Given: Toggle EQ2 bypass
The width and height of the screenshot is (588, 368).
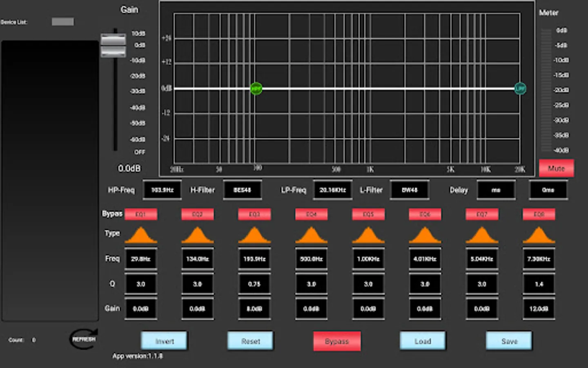Looking at the screenshot, I should point(197,214).
